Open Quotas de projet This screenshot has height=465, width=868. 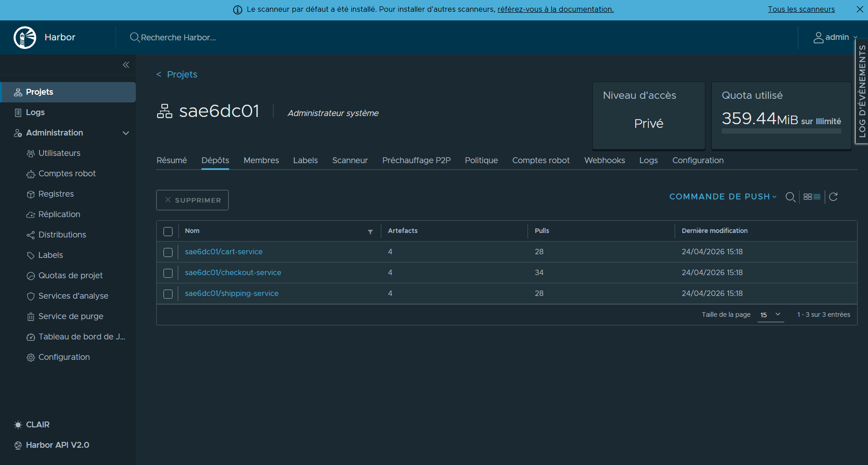click(70, 276)
